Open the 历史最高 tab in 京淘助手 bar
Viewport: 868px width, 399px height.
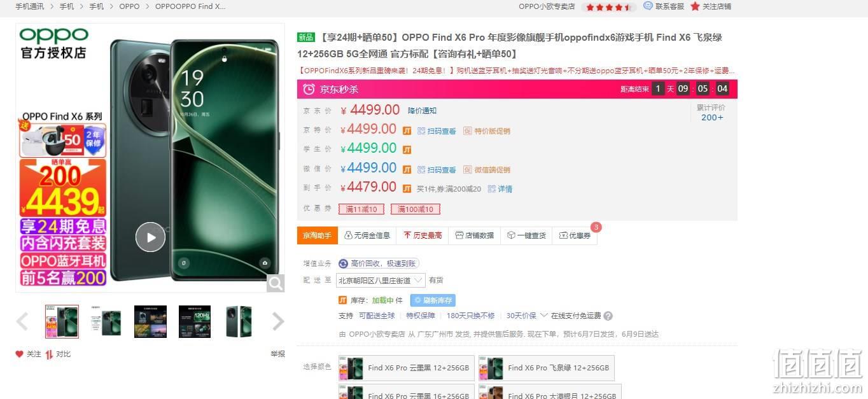tap(423, 235)
